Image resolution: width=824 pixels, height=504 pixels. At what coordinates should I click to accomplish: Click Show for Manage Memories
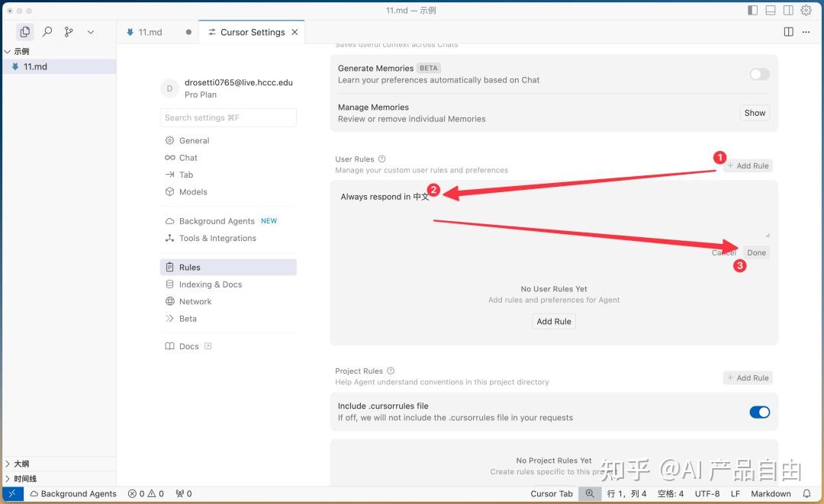pyautogui.click(x=755, y=113)
